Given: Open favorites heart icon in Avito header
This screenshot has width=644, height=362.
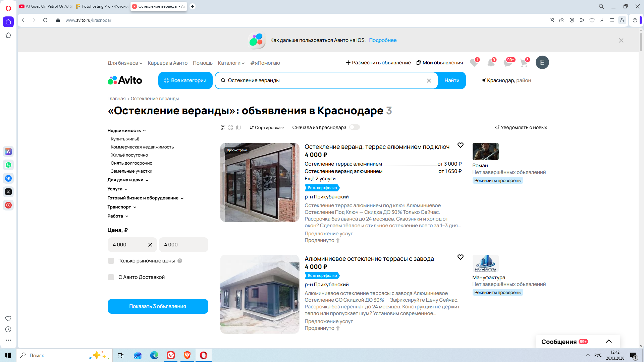Looking at the screenshot, I should pos(474,63).
